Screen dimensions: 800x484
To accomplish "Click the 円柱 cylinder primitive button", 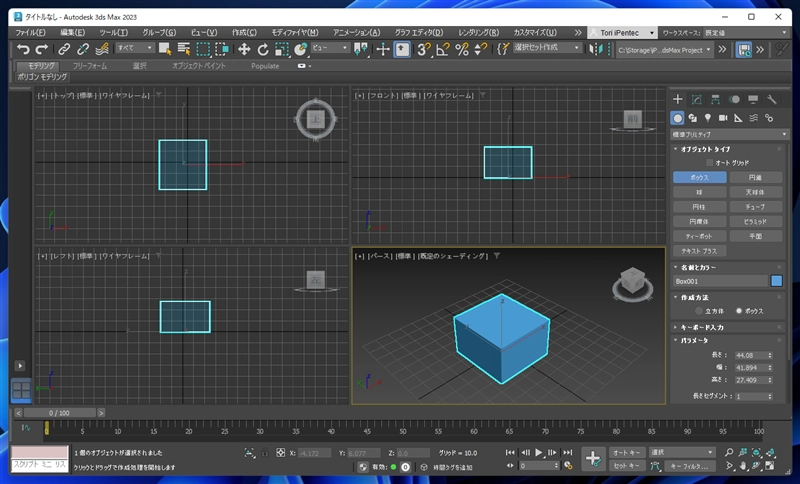I will [x=699, y=207].
